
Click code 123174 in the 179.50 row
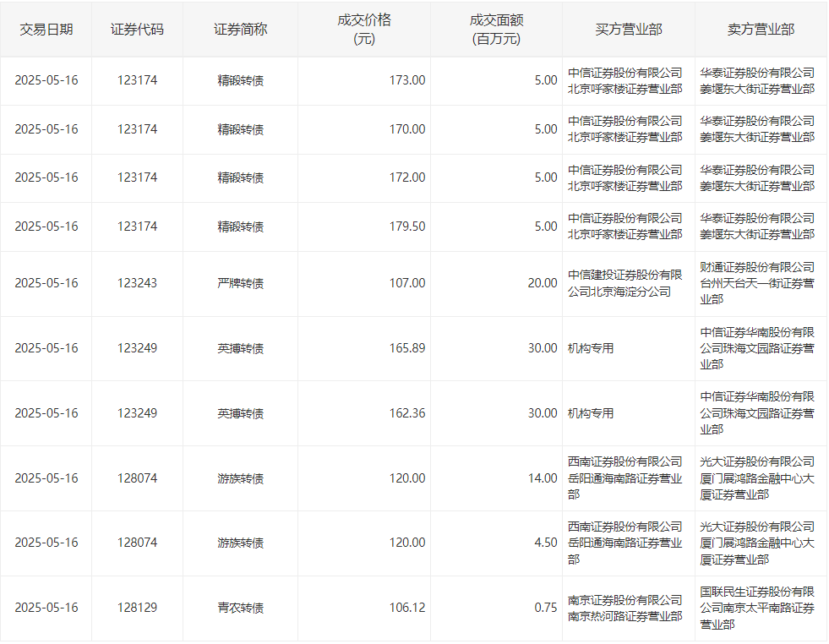click(x=137, y=226)
